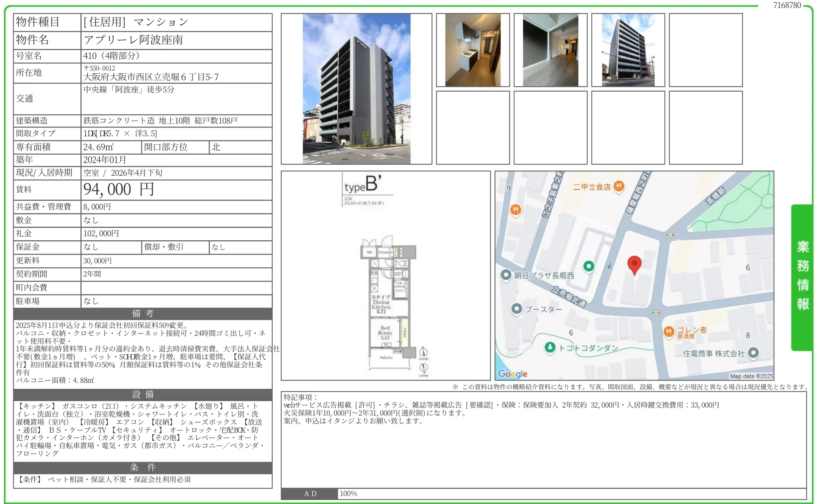Click the 備考 section header
Image resolution: width=819 pixels, height=504 pixels.
[x=143, y=314]
